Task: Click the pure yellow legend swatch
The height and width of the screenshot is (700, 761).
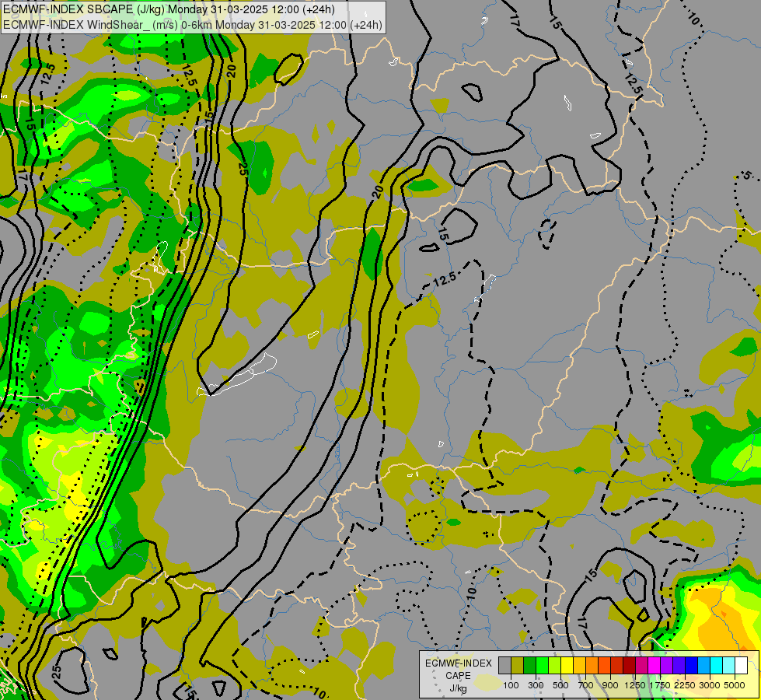Action: click(x=567, y=665)
